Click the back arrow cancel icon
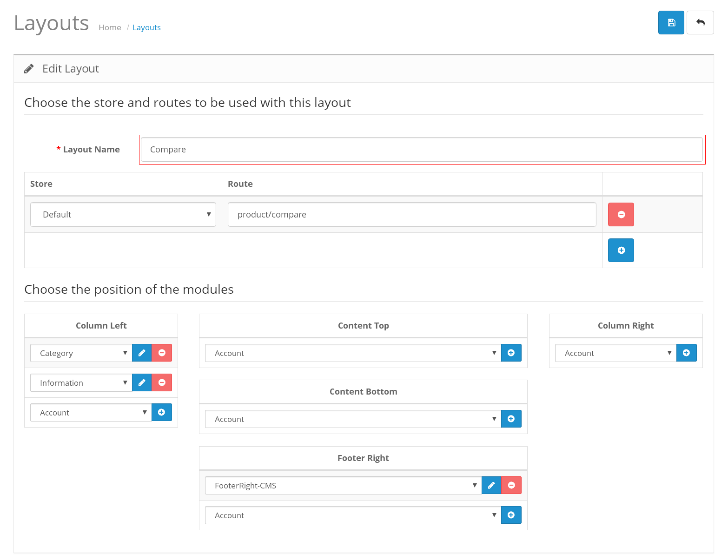Screen dimensions: 728x560 (700, 23)
